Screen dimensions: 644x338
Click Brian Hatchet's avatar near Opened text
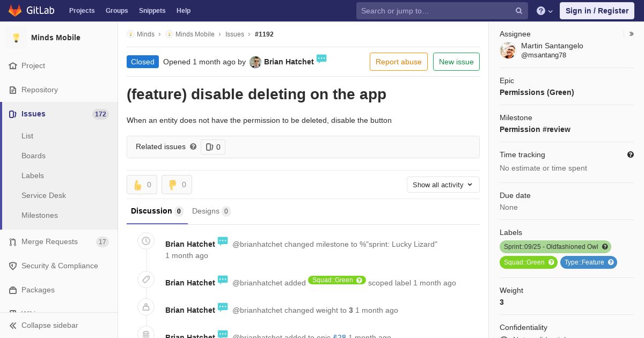click(255, 62)
